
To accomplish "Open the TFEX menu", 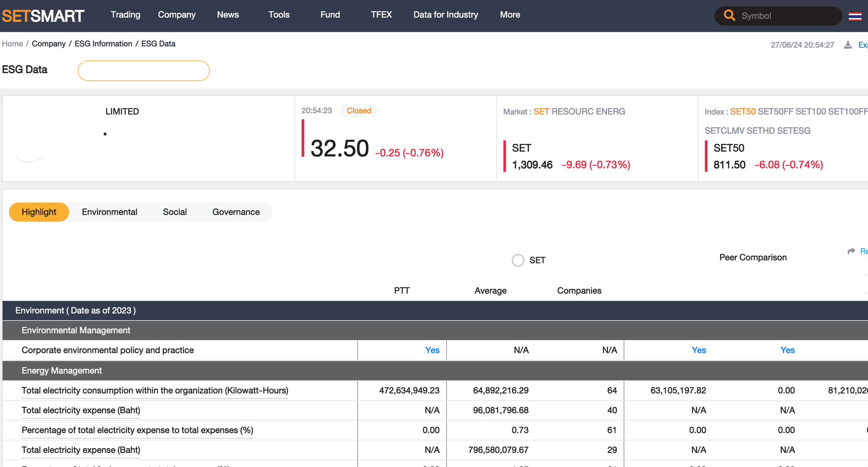I will [381, 15].
